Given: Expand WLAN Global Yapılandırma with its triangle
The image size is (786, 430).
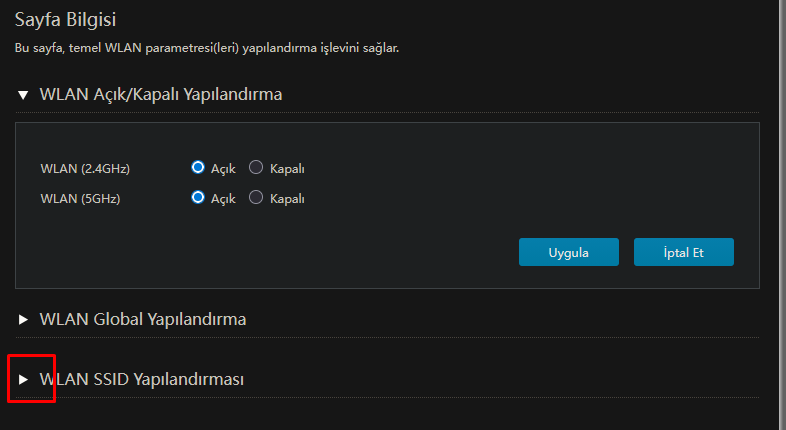Looking at the screenshot, I should pos(23,319).
